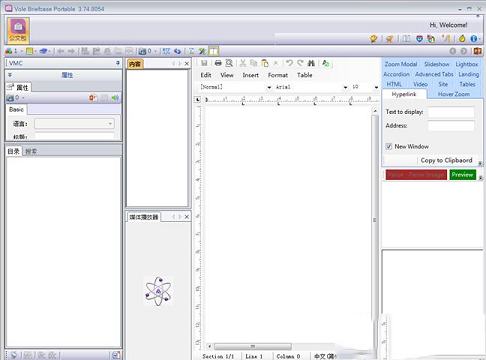The height and width of the screenshot is (360, 486).
Task: Open the Table menu
Action: pos(305,75)
